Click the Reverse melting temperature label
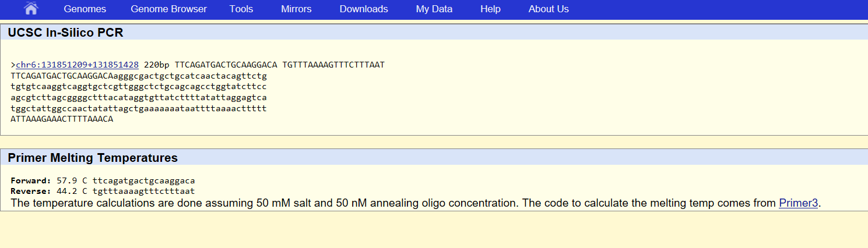 point(31,191)
